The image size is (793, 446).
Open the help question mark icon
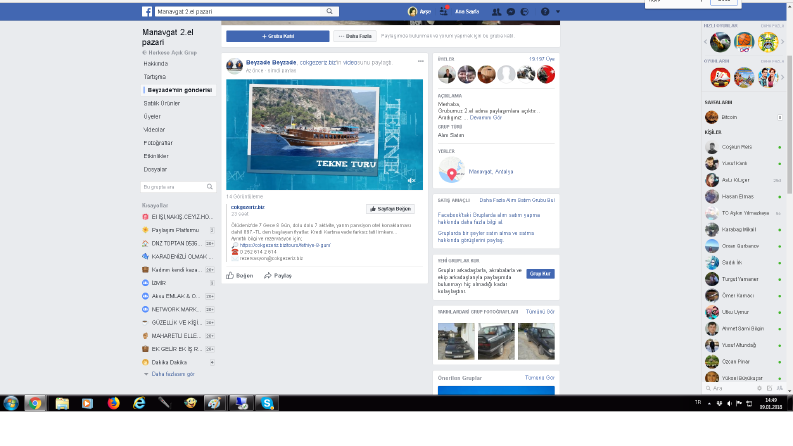(545, 12)
